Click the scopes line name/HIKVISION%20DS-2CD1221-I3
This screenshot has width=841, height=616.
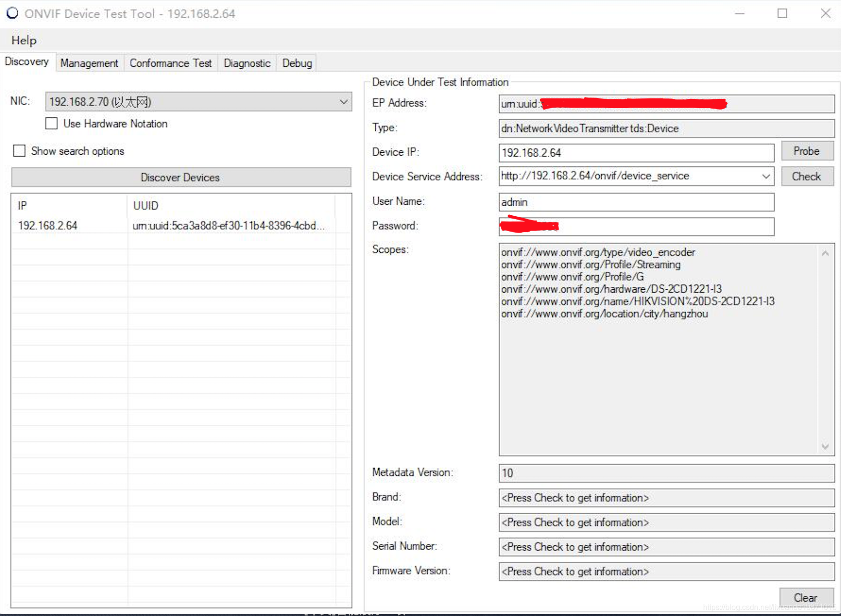(x=638, y=301)
